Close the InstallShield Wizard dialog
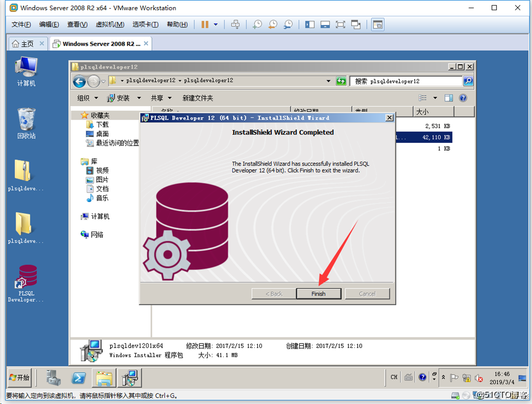 coord(389,118)
